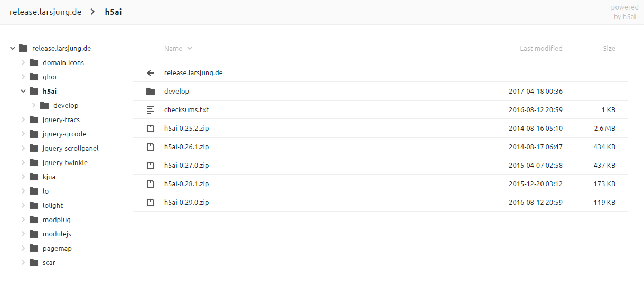This screenshot has height=292, width=644.
Task: Sort by Size column header
Action: coord(609,49)
